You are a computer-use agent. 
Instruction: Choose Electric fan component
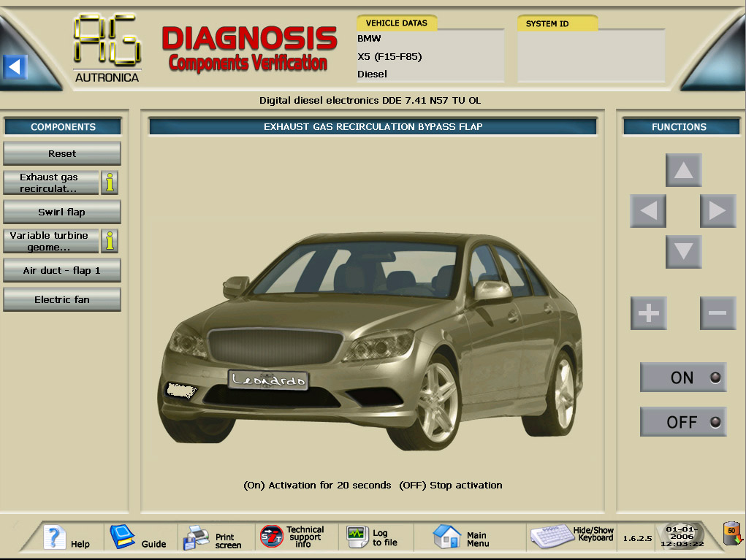(x=62, y=300)
